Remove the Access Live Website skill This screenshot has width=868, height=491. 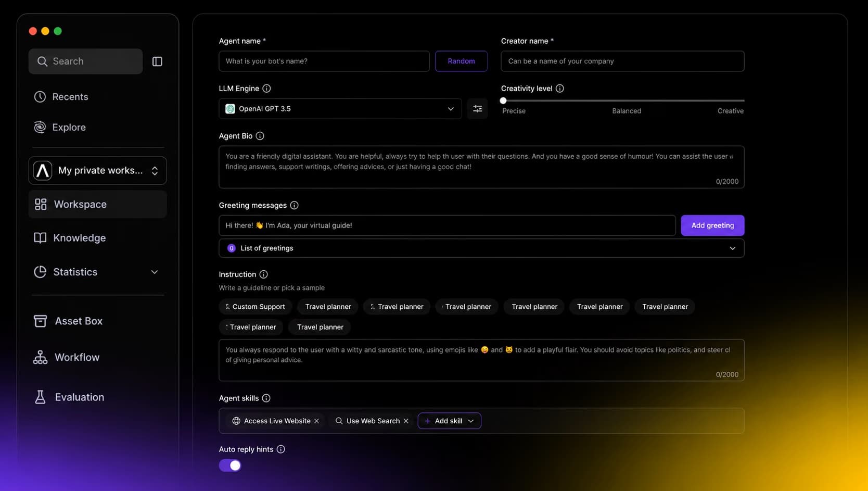coord(316,421)
